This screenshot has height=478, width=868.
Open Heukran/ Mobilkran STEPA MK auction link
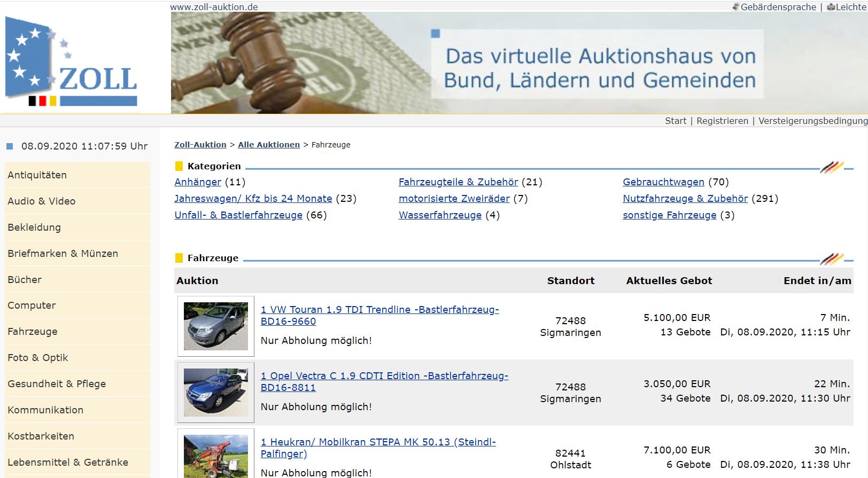click(x=378, y=448)
